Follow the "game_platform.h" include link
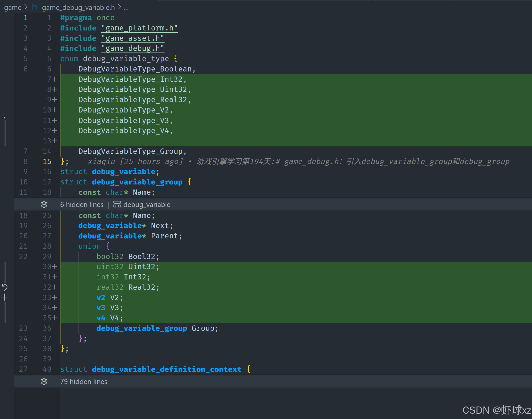The image size is (532, 419). (x=139, y=28)
